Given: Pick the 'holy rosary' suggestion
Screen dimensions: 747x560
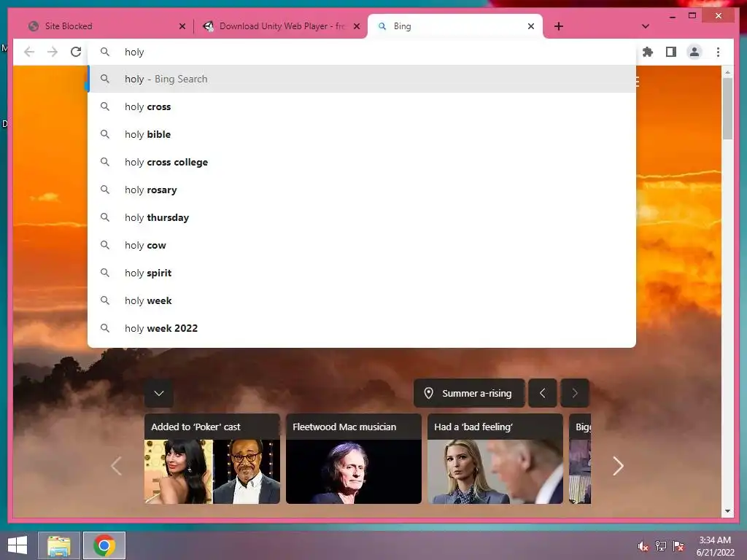Looking at the screenshot, I should tap(362, 190).
